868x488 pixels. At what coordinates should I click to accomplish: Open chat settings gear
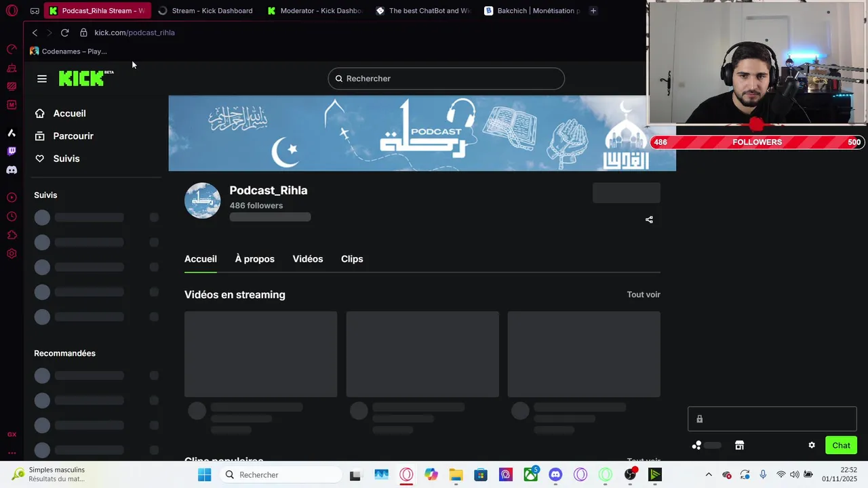(x=812, y=445)
